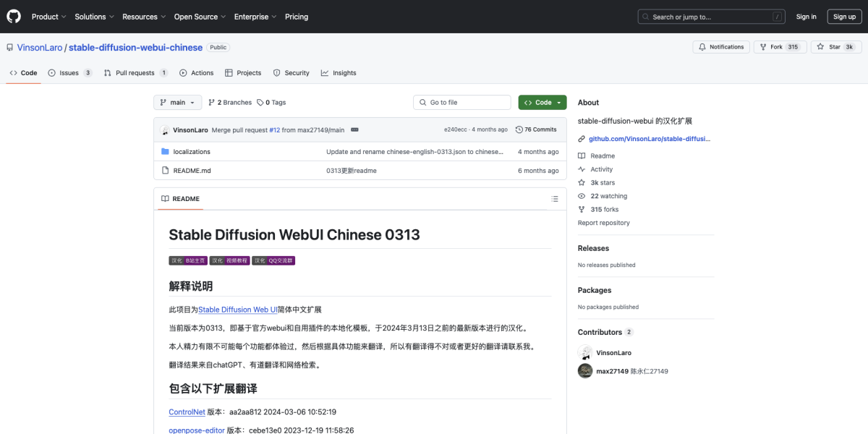This screenshot has width=868, height=434.
Task: Open the GitHub home page via the logo
Action: click(13, 16)
